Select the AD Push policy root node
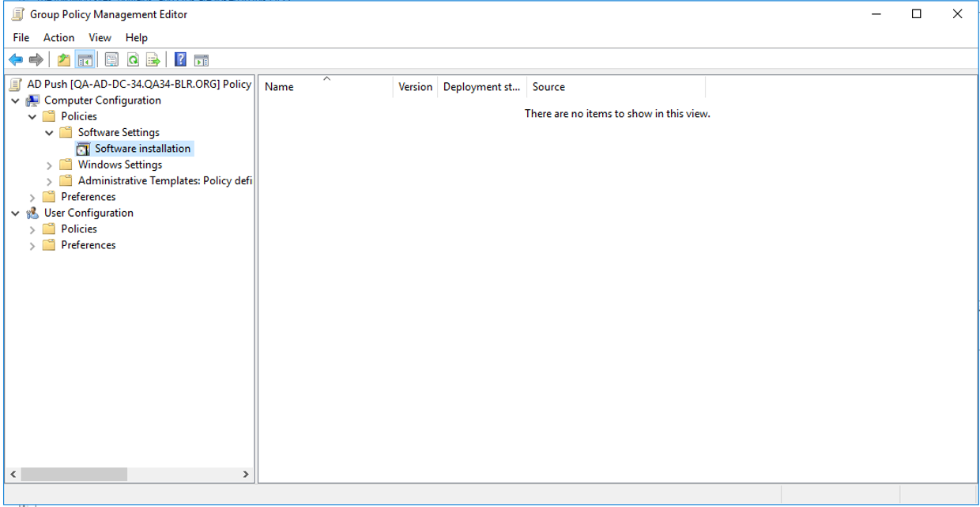 138,84
